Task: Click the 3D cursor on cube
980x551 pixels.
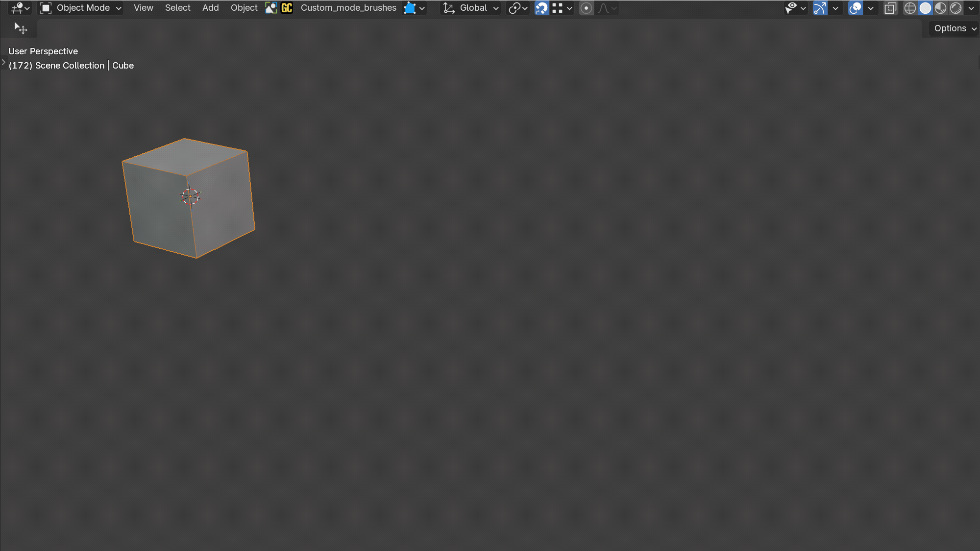Action: pyautogui.click(x=191, y=196)
